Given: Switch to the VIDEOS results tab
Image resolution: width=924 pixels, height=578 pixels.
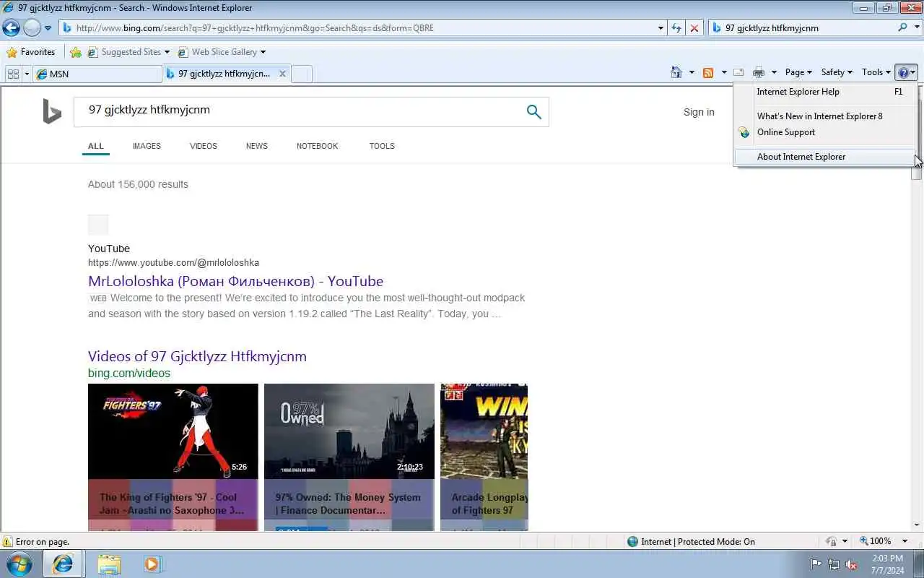Looking at the screenshot, I should (x=204, y=146).
